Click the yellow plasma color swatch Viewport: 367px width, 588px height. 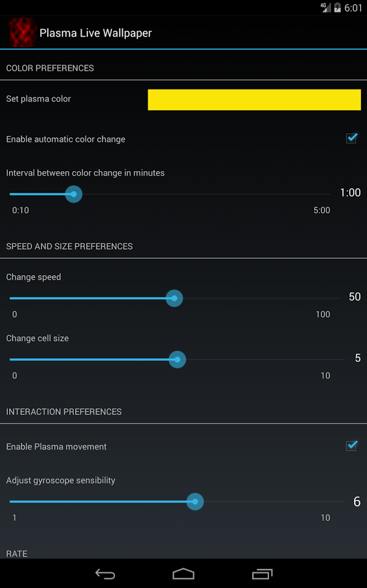(254, 100)
